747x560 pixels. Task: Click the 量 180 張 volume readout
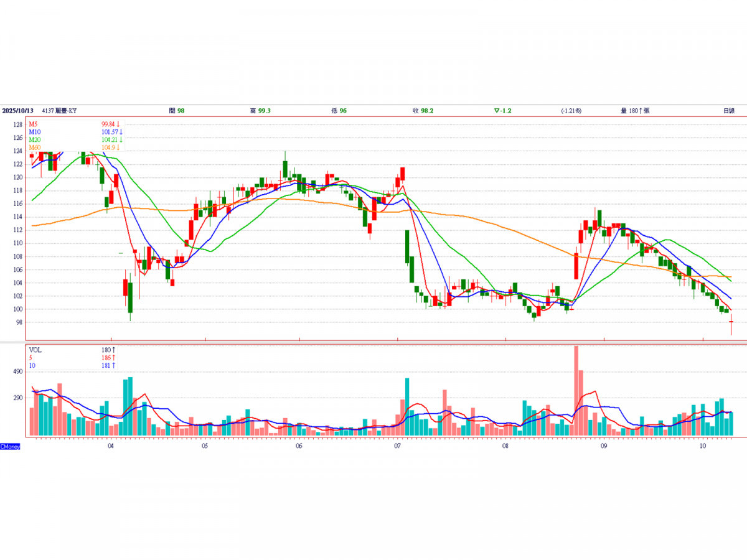(634, 111)
